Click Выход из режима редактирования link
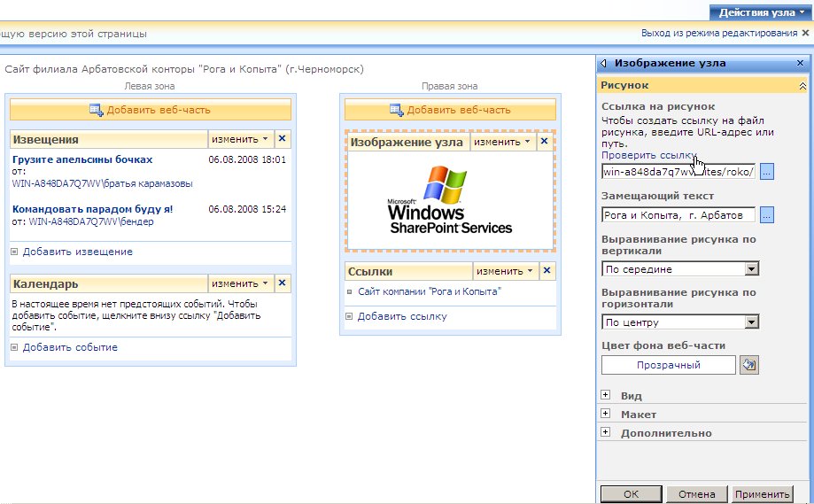The height and width of the screenshot is (504, 814). [x=719, y=34]
